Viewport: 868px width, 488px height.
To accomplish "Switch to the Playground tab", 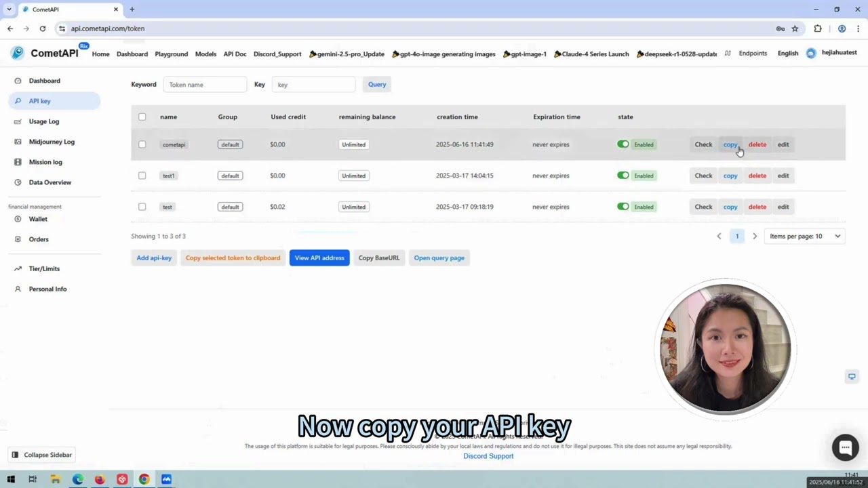I will [171, 54].
